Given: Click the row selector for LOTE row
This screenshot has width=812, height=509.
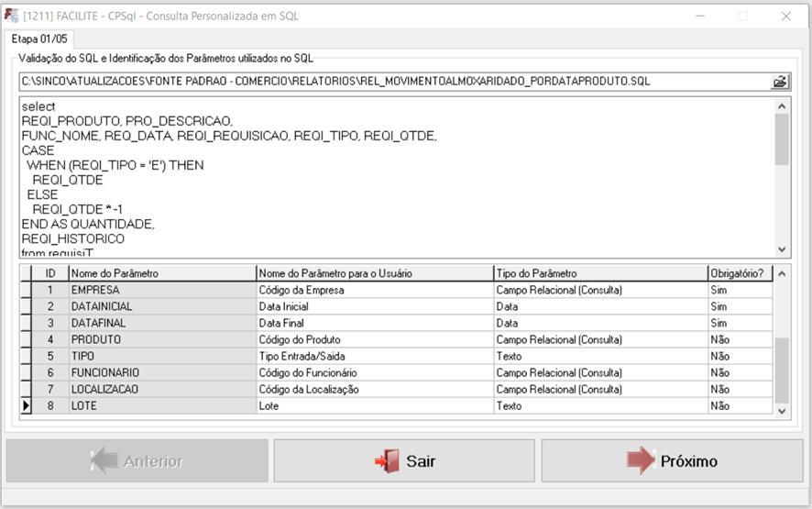Looking at the screenshot, I should click(x=26, y=406).
